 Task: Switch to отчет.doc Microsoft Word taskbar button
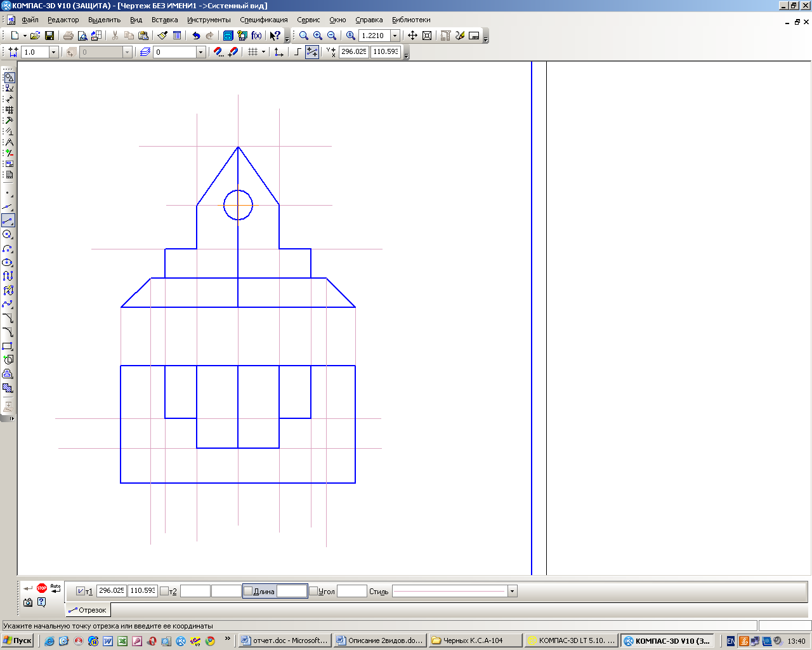285,640
